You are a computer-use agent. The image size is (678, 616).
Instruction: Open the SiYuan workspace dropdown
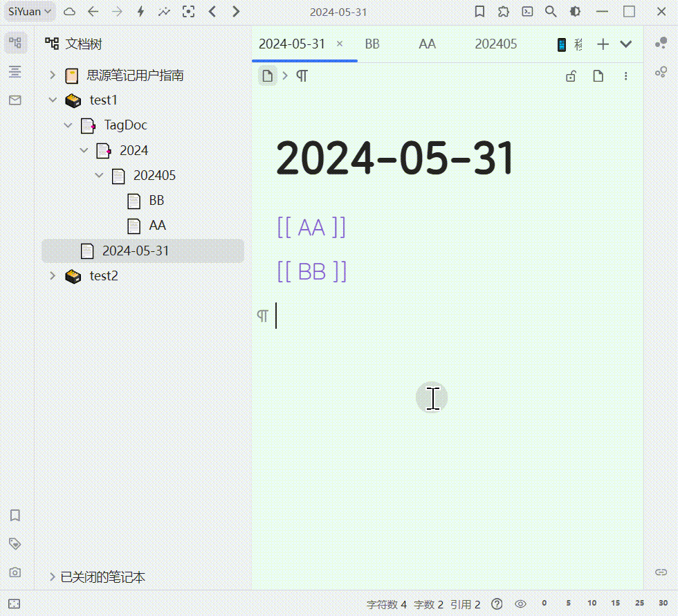click(x=28, y=11)
